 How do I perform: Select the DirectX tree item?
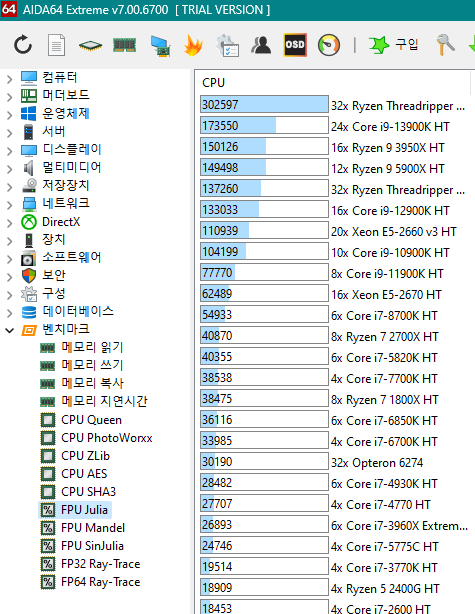61,222
